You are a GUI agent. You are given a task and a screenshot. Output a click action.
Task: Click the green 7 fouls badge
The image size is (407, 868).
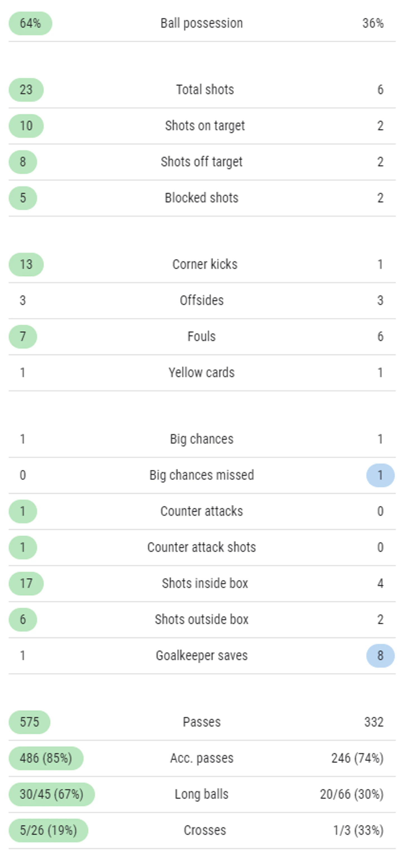[23, 336]
